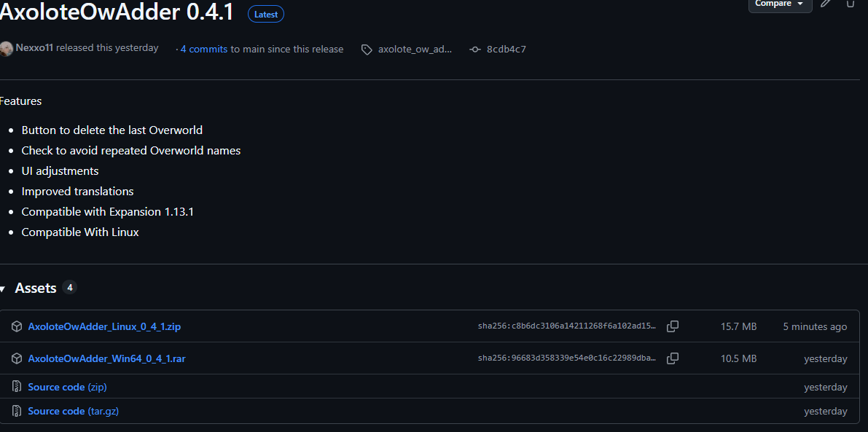
Task: Click the trash icon to delete release
Action: (x=850, y=4)
